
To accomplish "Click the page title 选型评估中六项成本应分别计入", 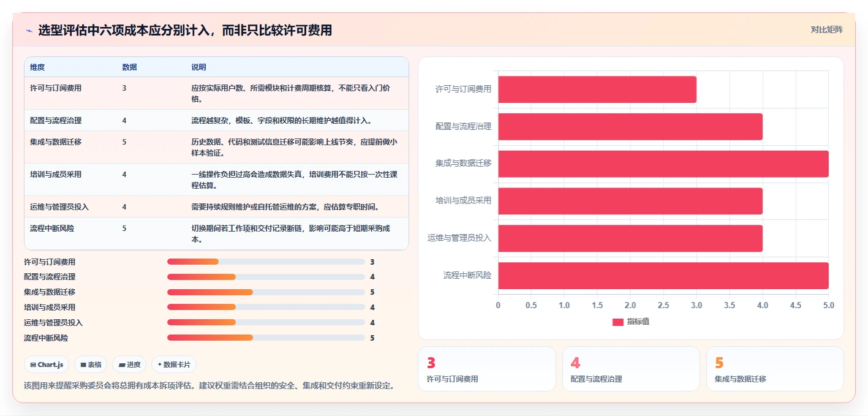I will tap(185, 30).
